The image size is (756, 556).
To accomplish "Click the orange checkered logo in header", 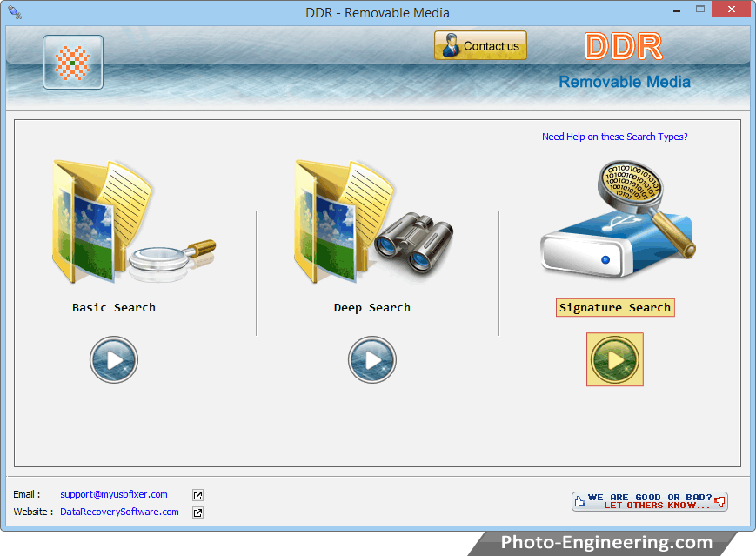I will pyautogui.click(x=73, y=62).
